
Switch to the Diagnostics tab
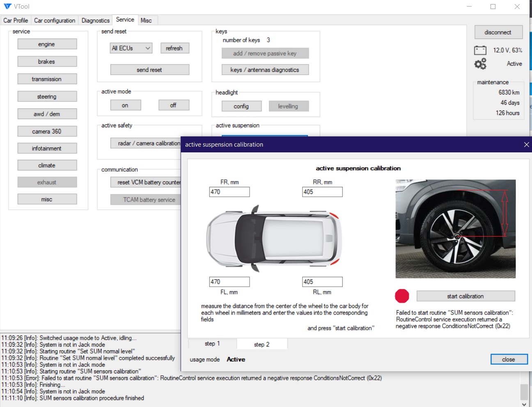95,21
